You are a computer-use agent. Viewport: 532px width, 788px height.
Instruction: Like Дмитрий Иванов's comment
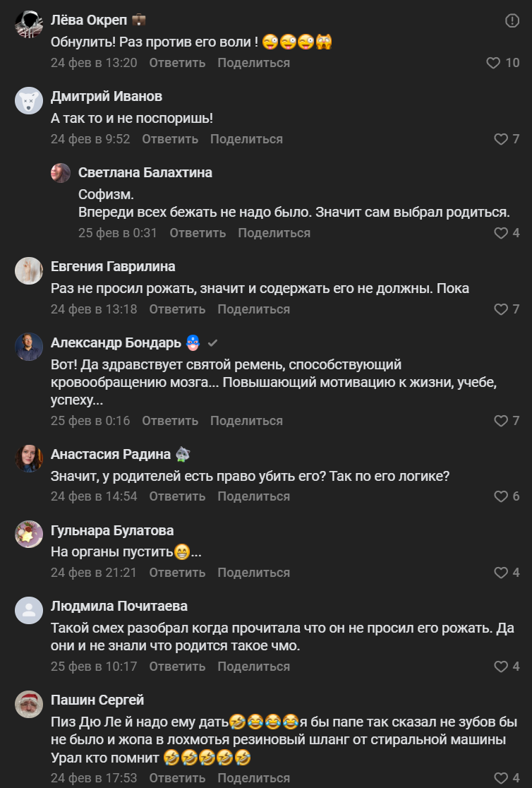coord(500,139)
